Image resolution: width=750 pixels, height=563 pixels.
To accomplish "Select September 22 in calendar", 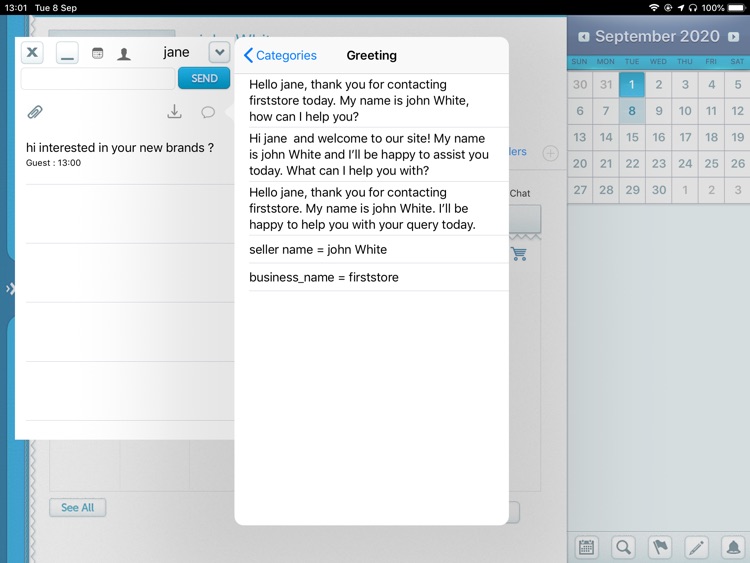I will click(632, 164).
